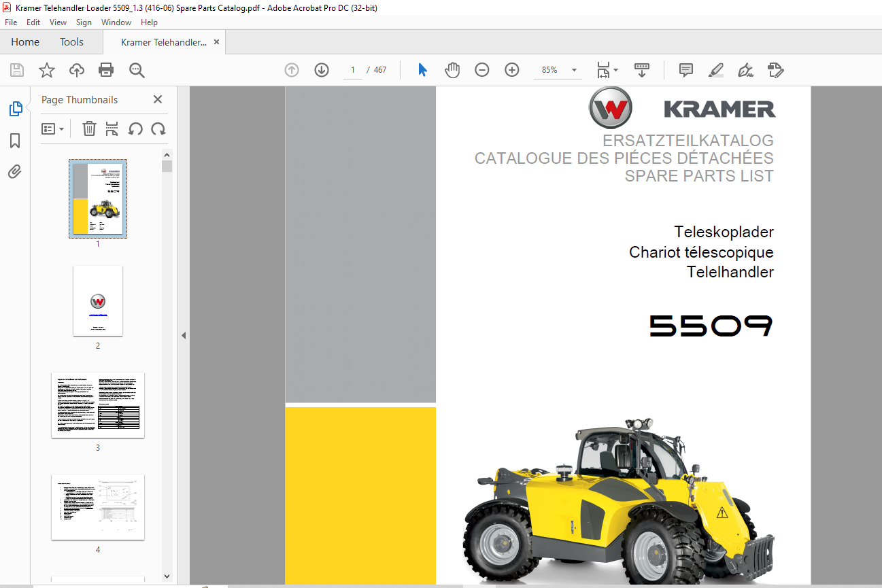Click the Page Thumbnails panel title
The image size is (882, 588).
tap(80, 100)
